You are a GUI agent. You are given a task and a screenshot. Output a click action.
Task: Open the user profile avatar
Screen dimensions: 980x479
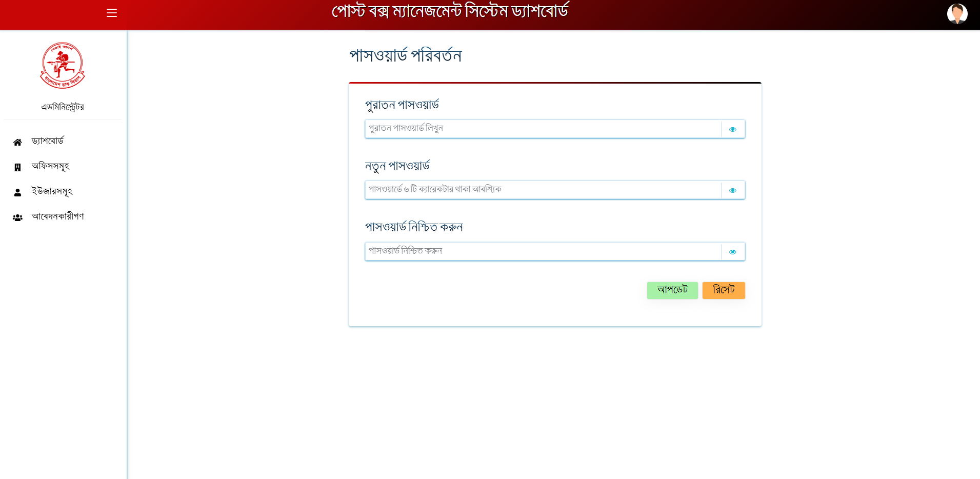point(956,14)
